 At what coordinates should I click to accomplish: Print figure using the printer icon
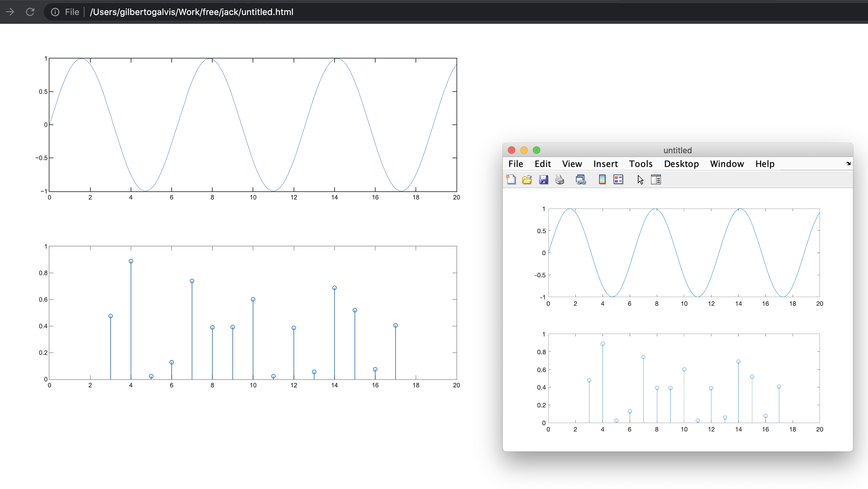(x=560, y=179)
